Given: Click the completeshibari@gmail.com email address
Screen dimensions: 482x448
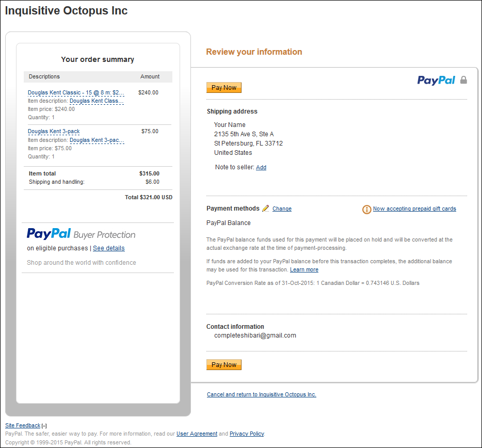Looking at the screenshot, I should [x=255, y=335].
